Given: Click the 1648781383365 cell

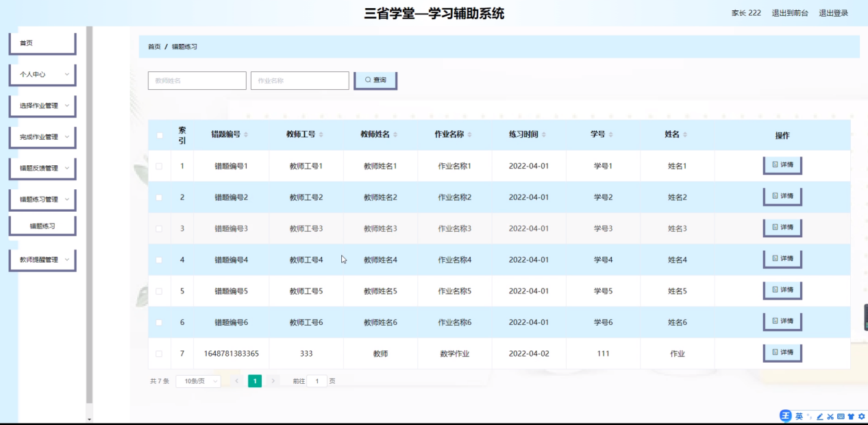Looking at the screenshot, I should pos(232,354).
